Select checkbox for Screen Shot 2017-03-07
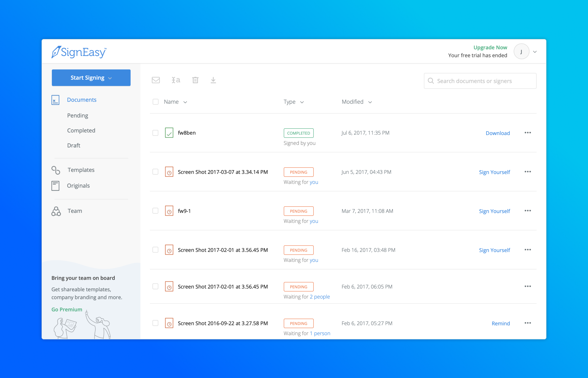588x378 pixels. 155,172
